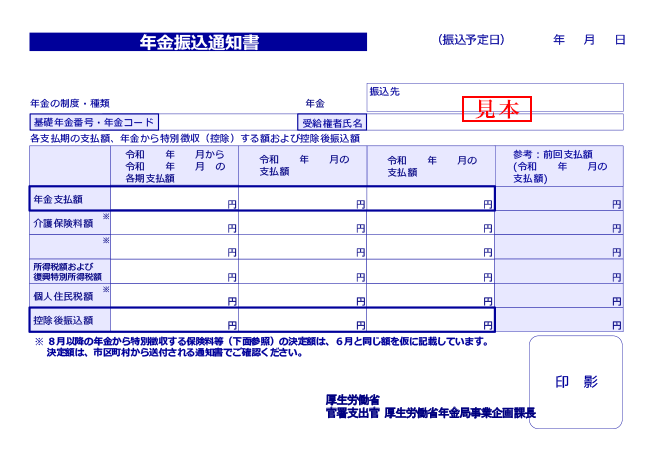Viewport: 650px width, 460px height.
Task: Click the 各期支払額 column header
Action: tap(175, 166)
